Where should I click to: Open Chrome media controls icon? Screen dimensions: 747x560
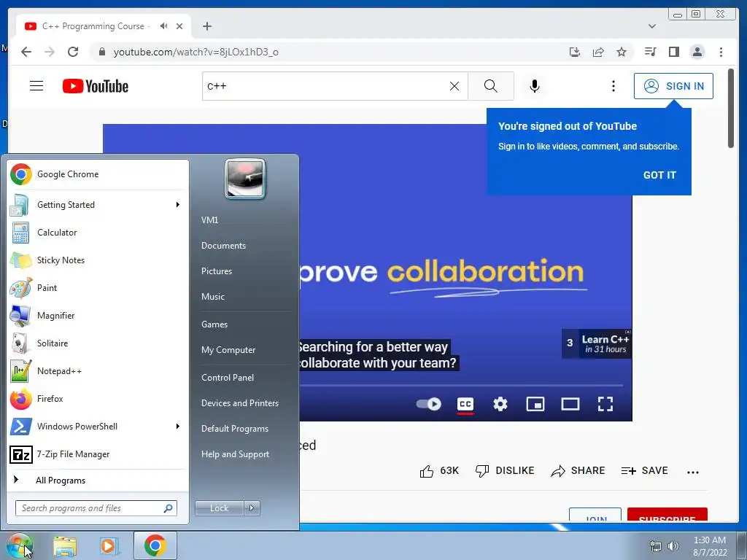pyautogui.click(x=650, y=52)
